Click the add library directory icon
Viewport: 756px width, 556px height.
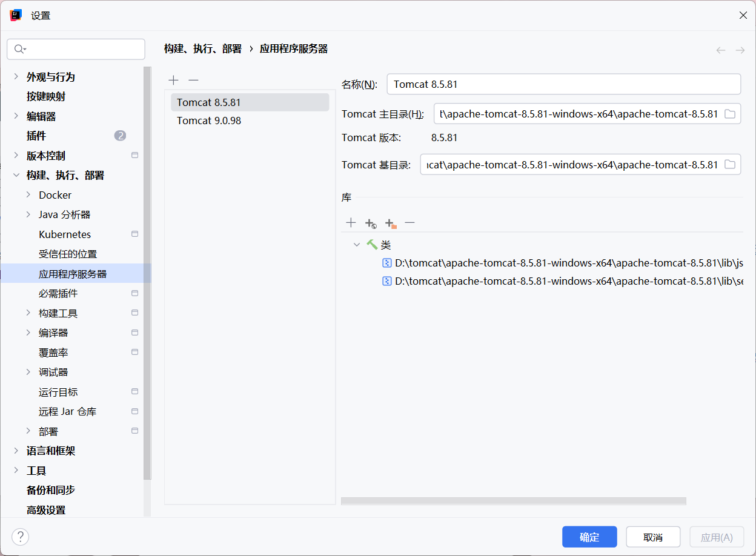tap(391, 223)
